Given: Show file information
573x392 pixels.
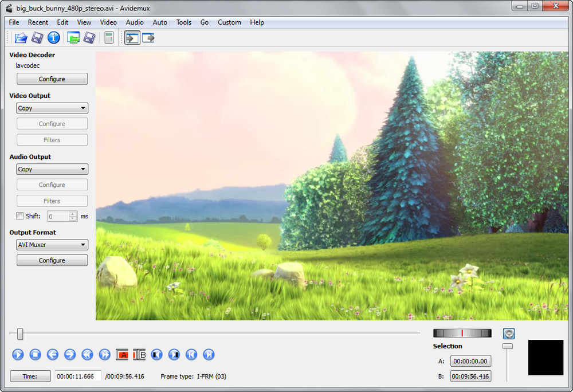Looking at the screenshot, I should pos(53,37).
